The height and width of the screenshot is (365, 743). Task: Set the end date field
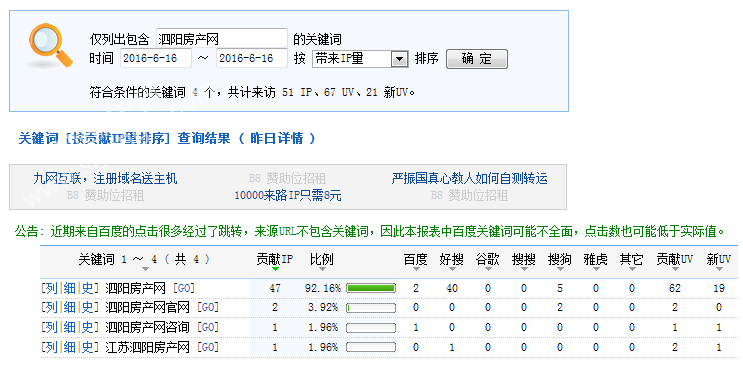click(252, 58)
